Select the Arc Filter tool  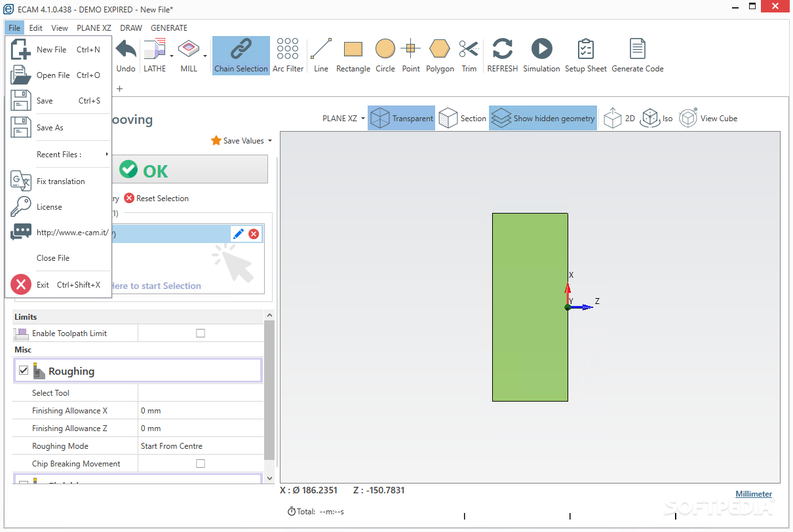[x=288, y=56]
